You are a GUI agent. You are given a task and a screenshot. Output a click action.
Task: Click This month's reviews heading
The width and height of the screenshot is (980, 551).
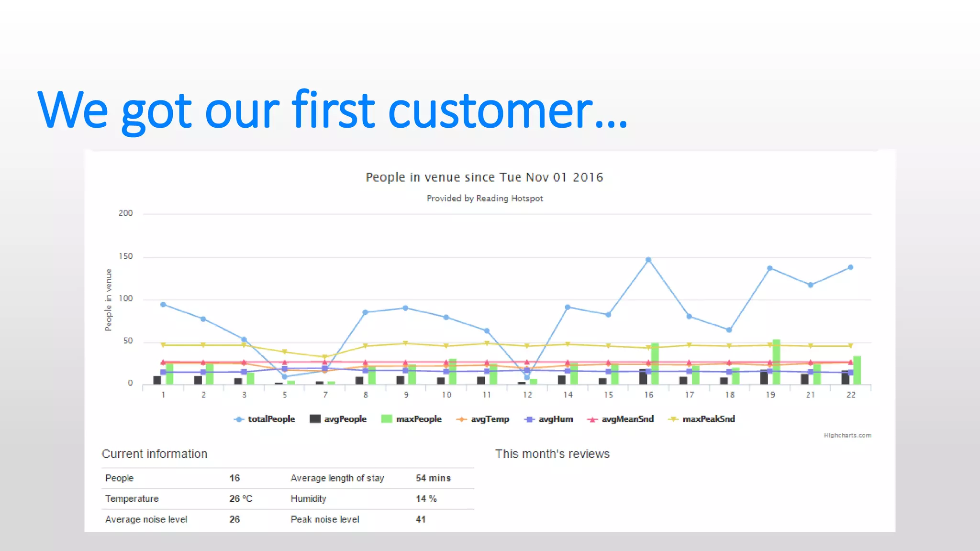pos(552,454)
